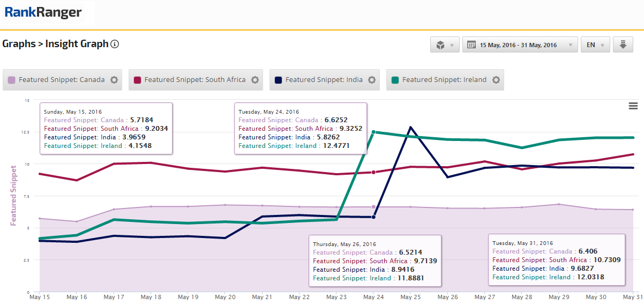
Task: Click the RankRanger logo
Action: coord(43,12)
